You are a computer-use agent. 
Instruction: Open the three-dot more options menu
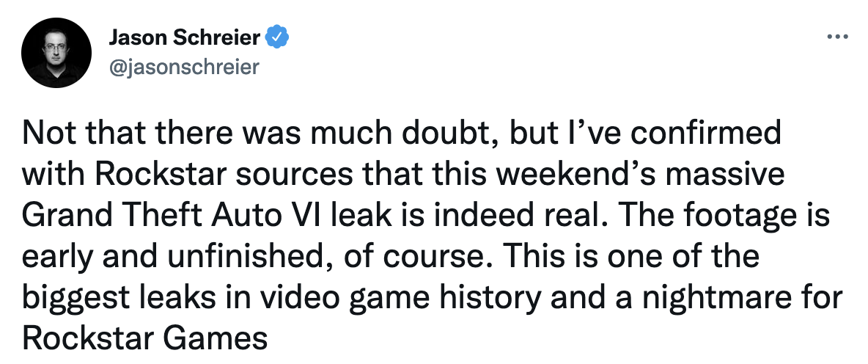tap(836, 37)
